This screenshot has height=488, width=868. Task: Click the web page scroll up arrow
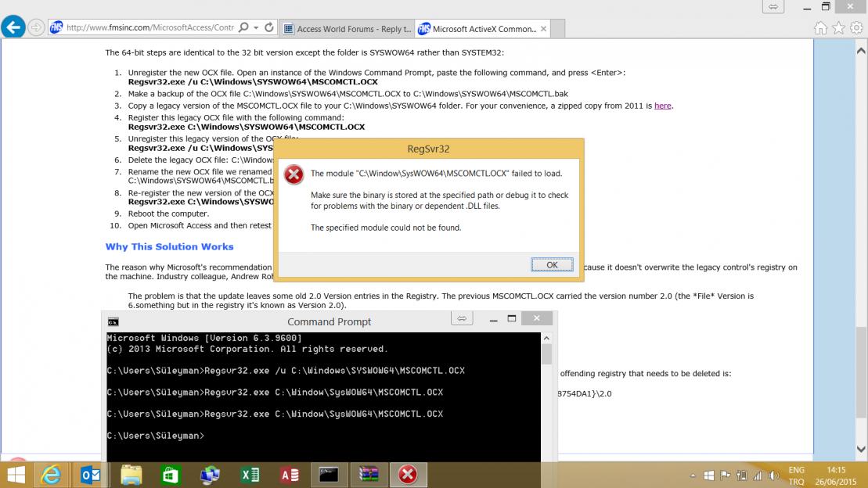861,50
